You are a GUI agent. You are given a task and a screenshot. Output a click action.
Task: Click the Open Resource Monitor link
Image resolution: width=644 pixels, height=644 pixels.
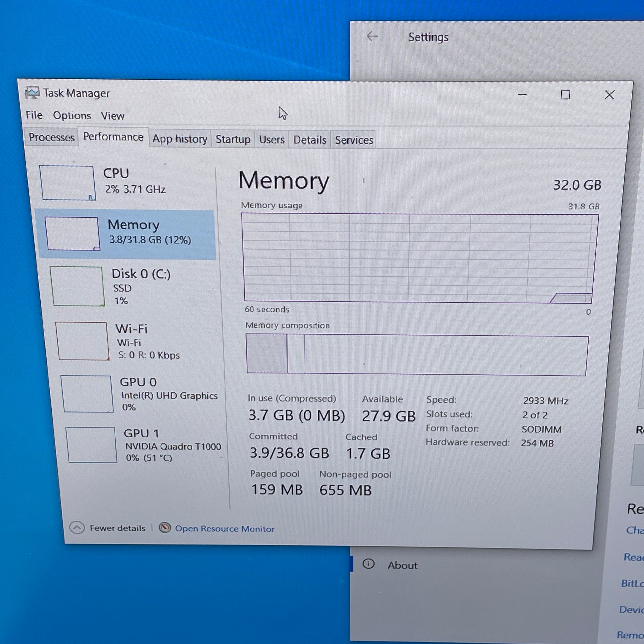(x=225, y=529)
